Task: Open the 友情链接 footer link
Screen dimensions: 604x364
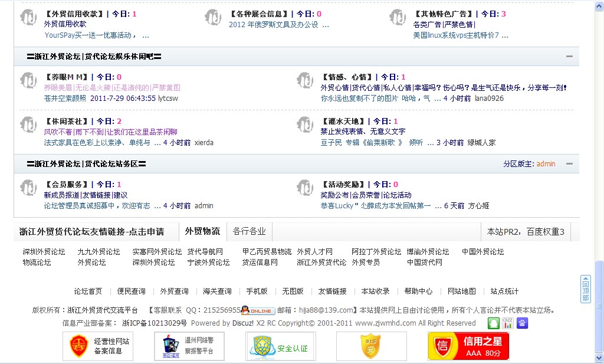Action: point(333,291)
